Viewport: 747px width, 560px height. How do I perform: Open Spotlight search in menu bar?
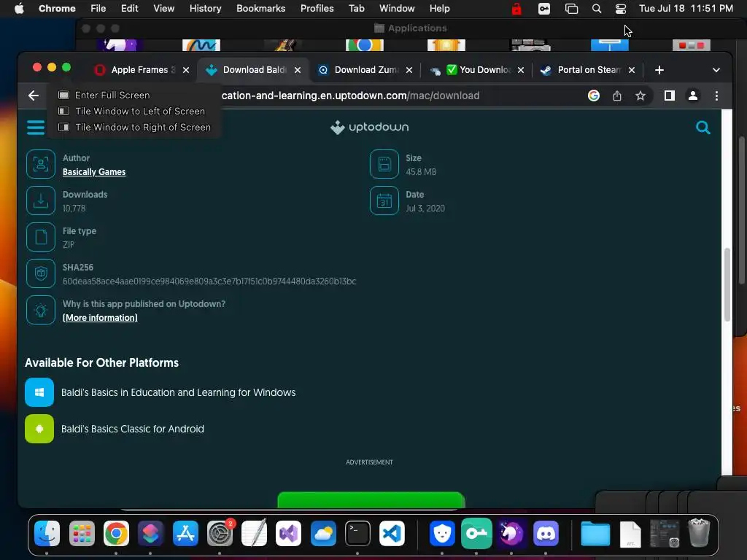tap(597, 9)
